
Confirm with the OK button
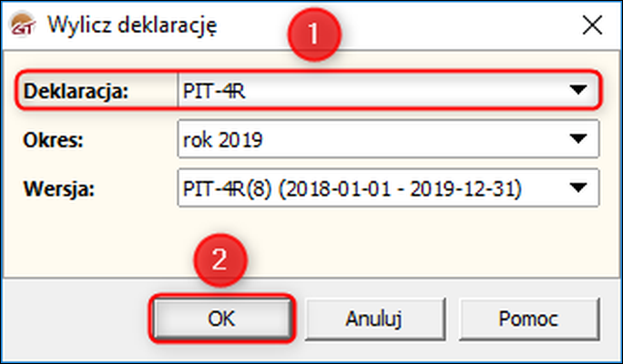(221, 318)
